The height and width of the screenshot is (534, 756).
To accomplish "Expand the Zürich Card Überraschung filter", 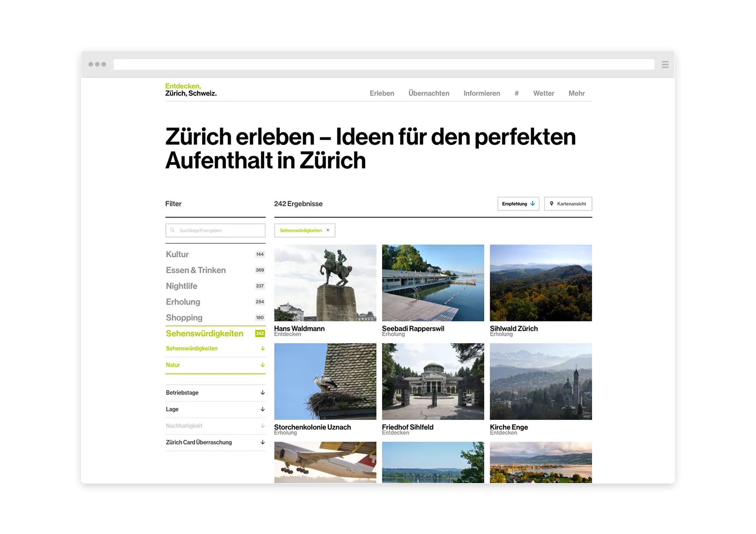I will point(215,443).
